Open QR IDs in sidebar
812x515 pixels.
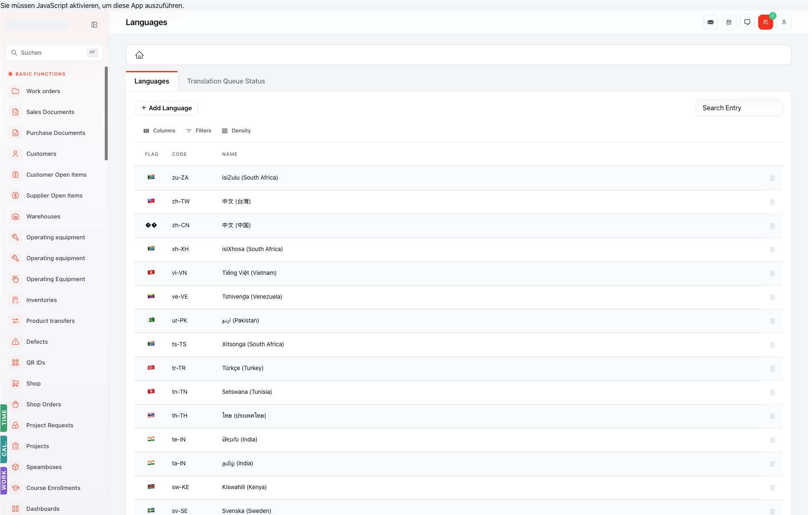54,363
